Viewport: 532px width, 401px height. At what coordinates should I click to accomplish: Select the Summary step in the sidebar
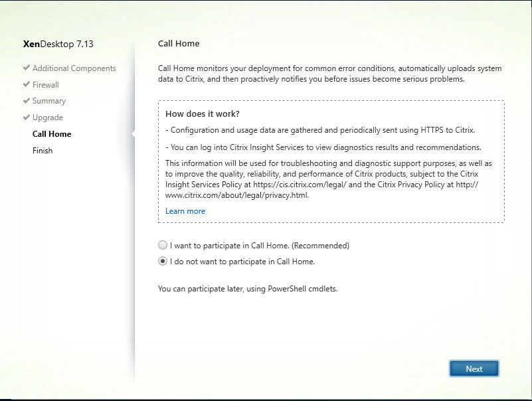point(49,101)
